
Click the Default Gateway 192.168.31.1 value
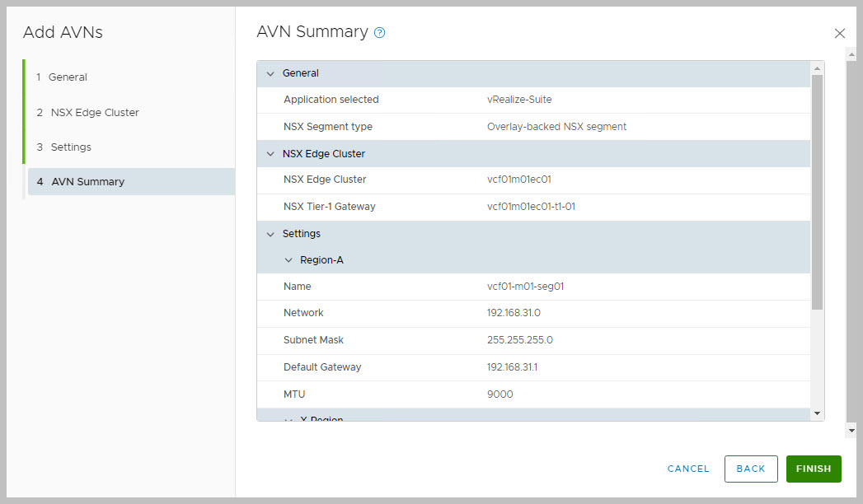[x=512, y=367]
